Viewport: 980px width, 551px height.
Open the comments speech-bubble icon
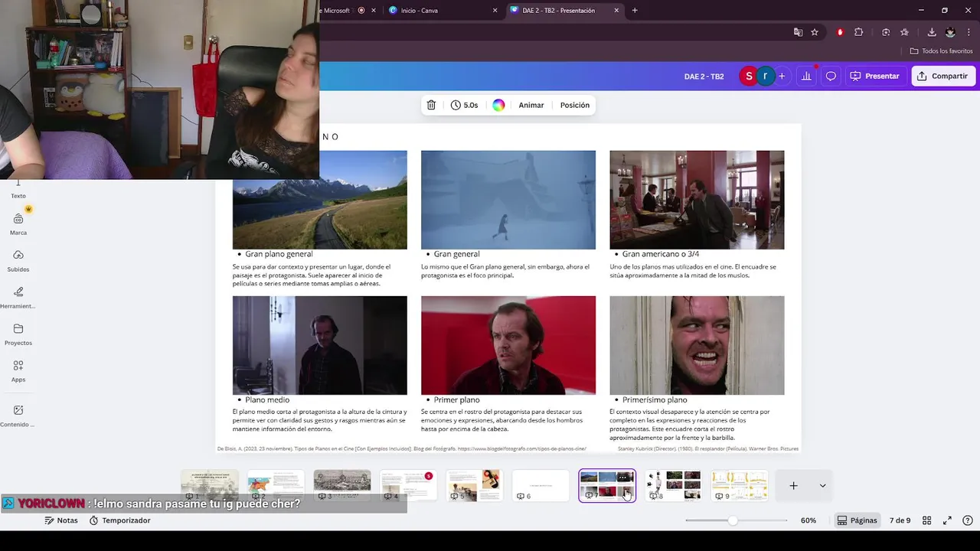click(x=831, y=76)
